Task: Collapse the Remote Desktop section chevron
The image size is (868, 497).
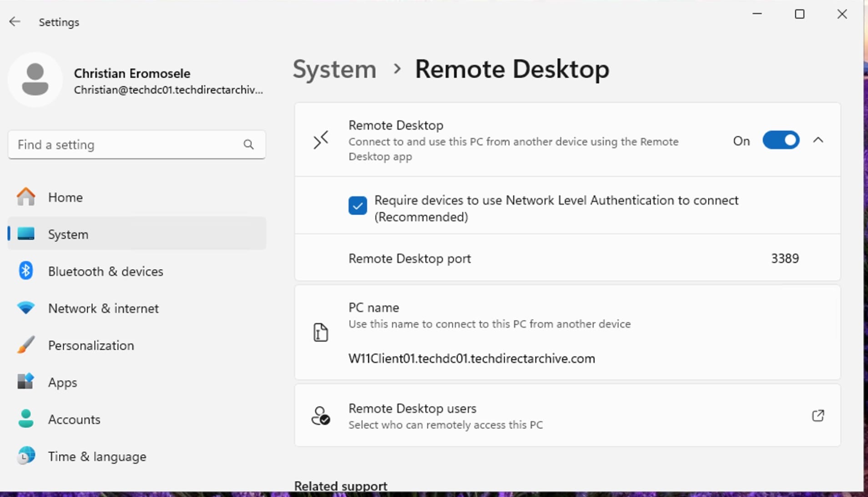Action: point(818,140)
